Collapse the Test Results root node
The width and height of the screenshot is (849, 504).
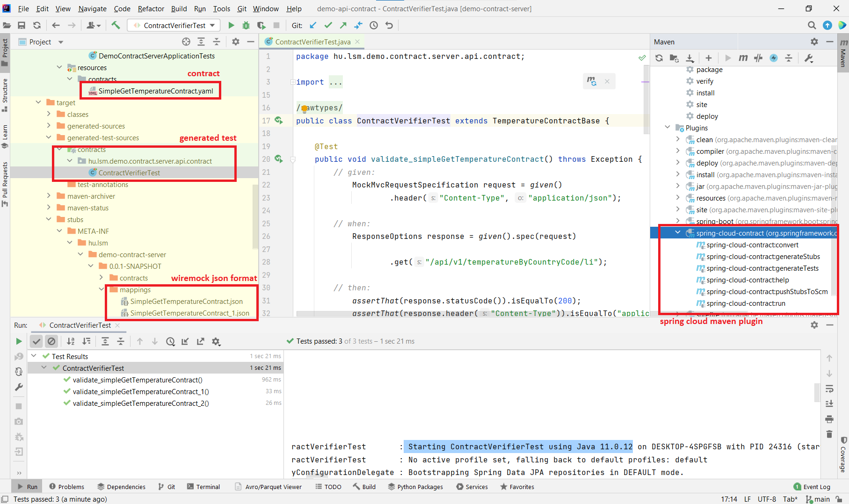[34, 356]
